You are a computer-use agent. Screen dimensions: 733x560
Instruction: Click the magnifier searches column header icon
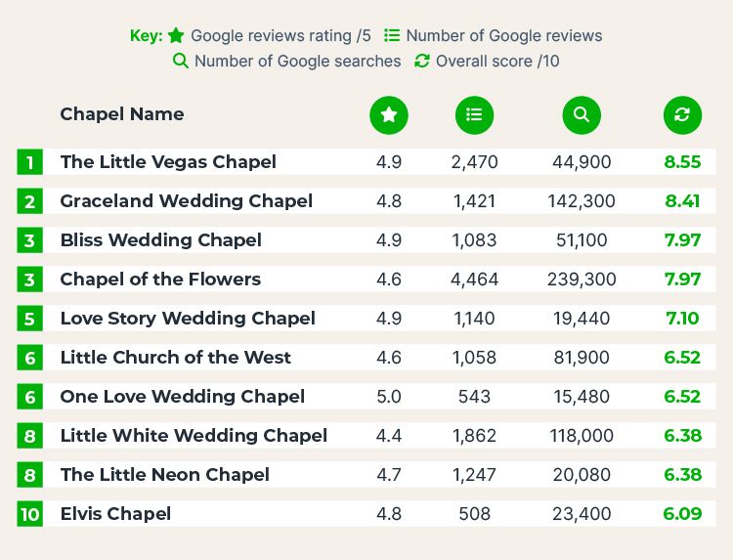(582, 115)
